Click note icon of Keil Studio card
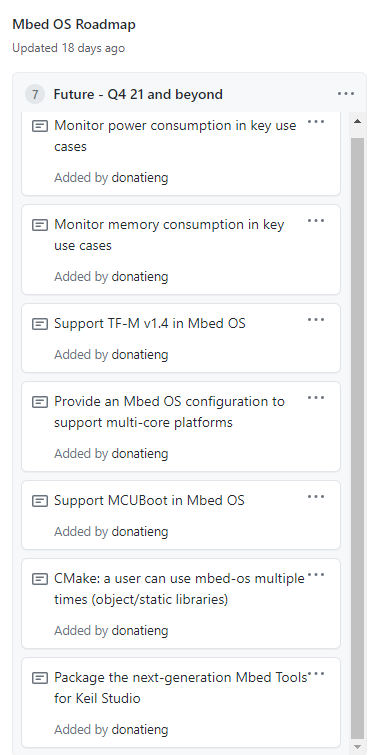The width and height of the screenshot is (378, 755). pyautogui.click(x=40, y=678)
